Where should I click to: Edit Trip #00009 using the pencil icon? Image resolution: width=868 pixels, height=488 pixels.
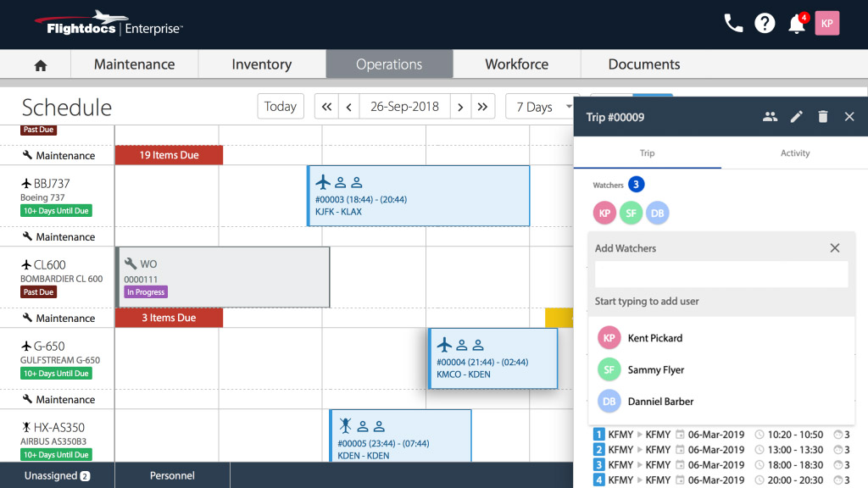click(796, 116)
